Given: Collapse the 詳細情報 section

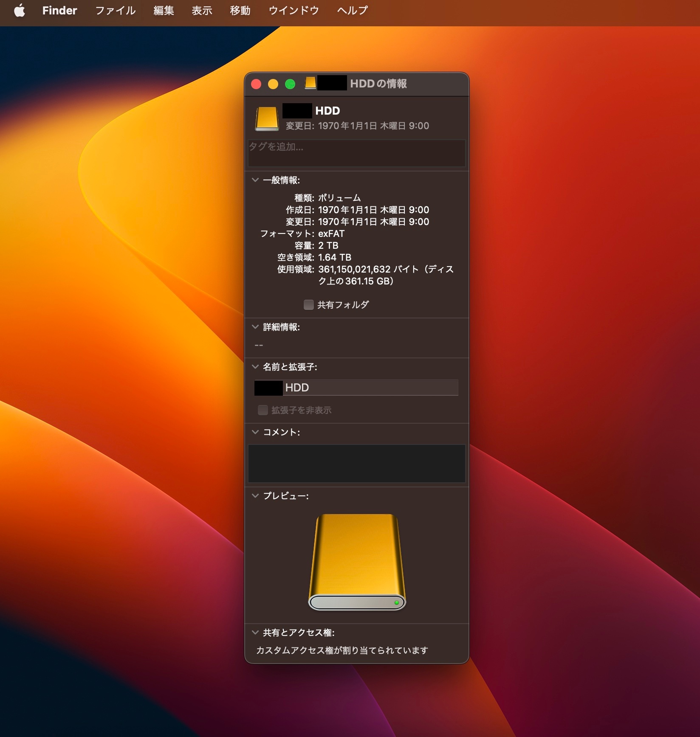Looking at the screenshot, I should [255, 327].
